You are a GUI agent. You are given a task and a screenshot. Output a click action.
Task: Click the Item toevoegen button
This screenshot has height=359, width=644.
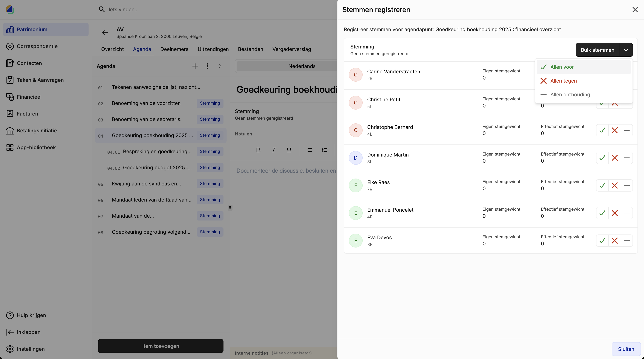pos(160,346)
